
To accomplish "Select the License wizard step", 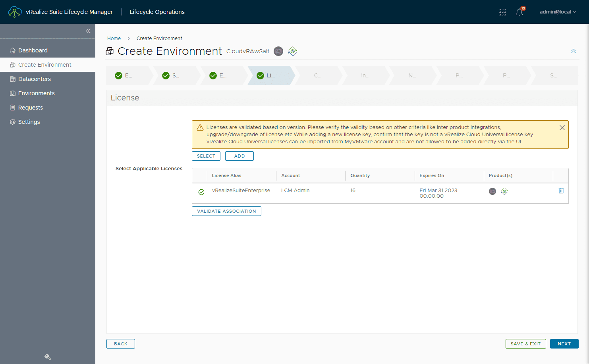I will [270, 75].
